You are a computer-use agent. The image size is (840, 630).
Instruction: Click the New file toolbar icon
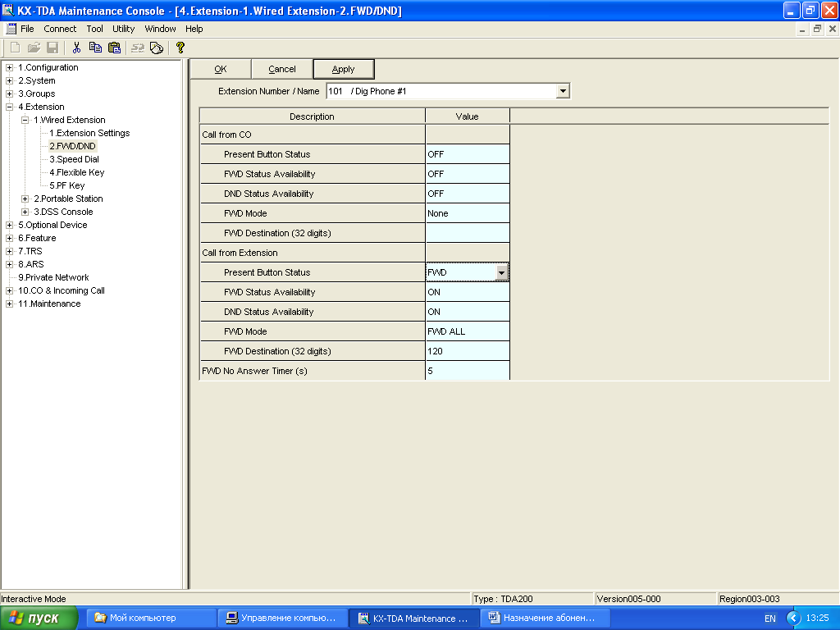(16, 48)
